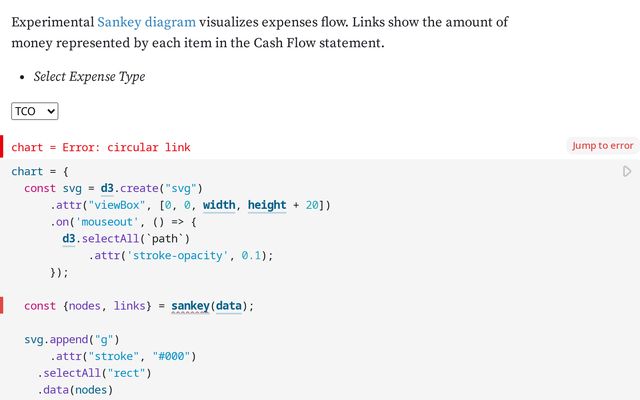Viewport: 640px width, 400px height.
Task: Place cursor on .data(nodes) line
Action: (75, 390)
